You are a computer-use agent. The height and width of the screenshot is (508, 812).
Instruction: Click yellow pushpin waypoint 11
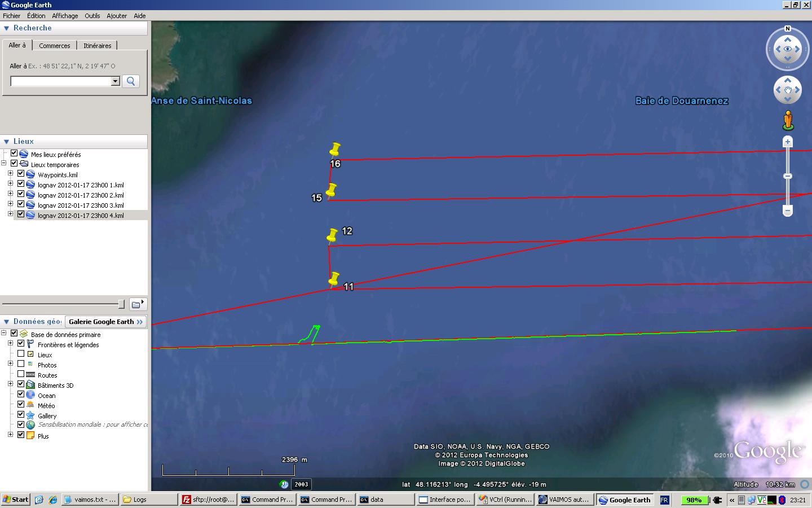pyautogui.click(x=334, y=279)
